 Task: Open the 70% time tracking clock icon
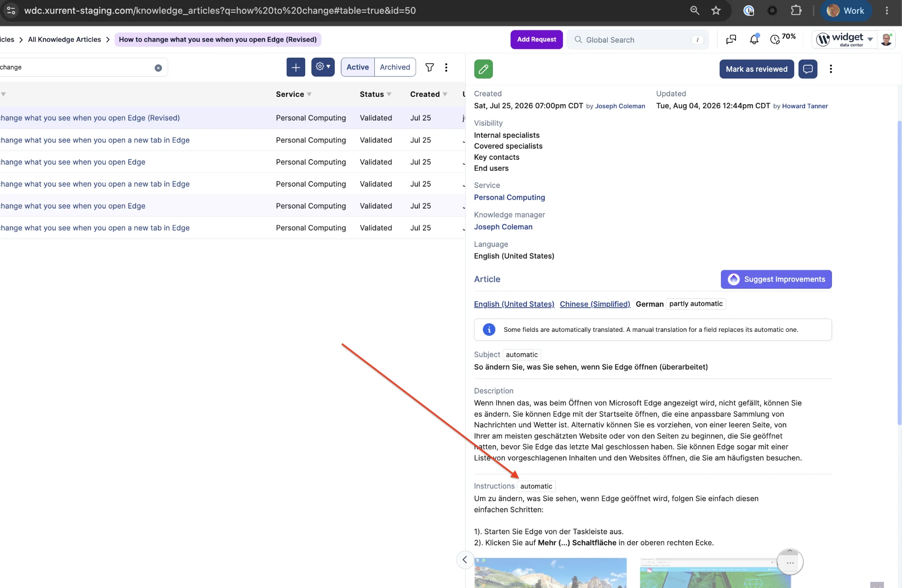click(x=775, y=40)
